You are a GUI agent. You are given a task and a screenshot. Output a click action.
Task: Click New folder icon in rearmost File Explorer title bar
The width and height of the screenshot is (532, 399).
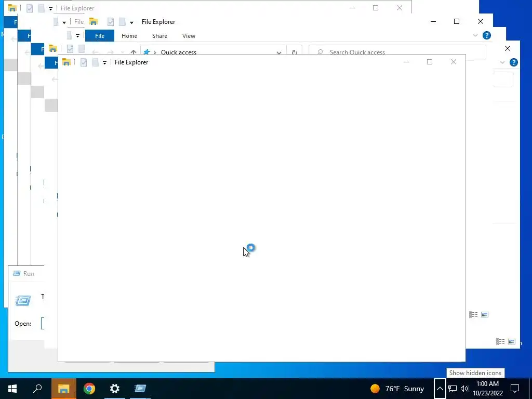click(41, 8)
